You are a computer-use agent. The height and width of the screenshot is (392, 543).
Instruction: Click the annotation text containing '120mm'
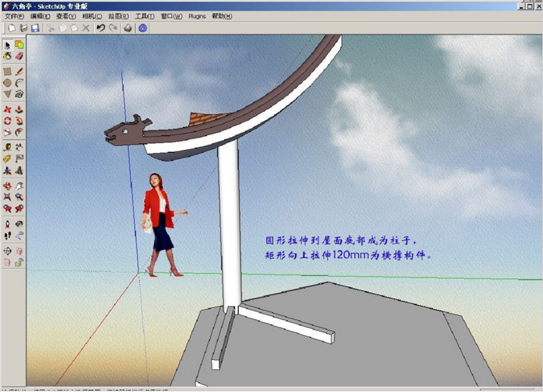[348, 255]
